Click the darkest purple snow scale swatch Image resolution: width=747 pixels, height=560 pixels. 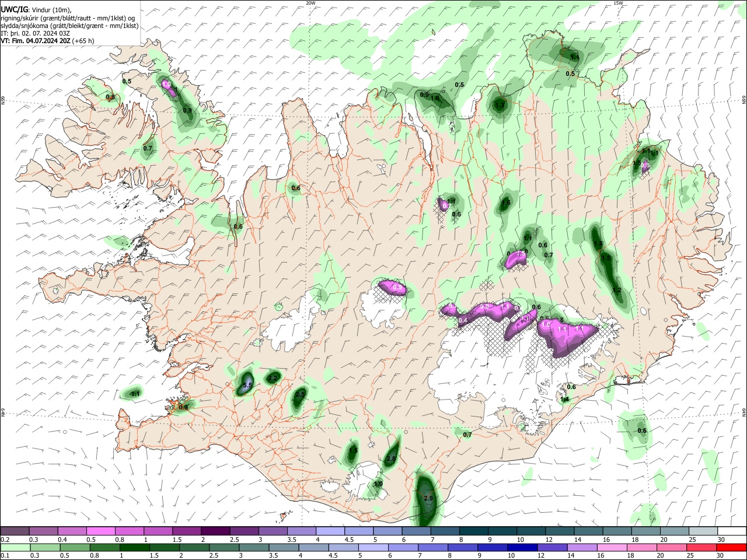[x=215, y=531]
